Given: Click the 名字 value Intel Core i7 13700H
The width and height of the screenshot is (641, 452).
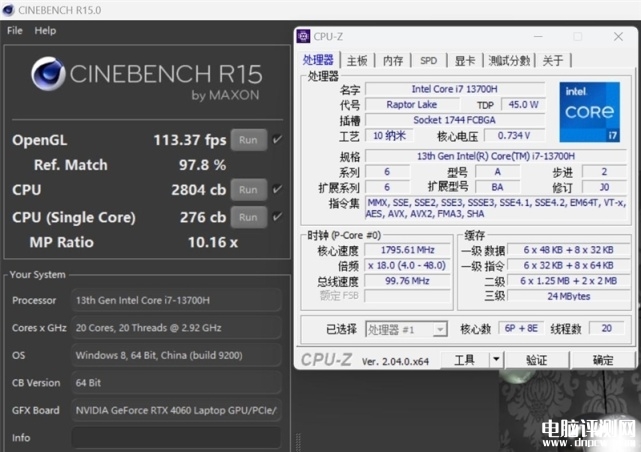Looking at the screenshot, I should [455, 89].
